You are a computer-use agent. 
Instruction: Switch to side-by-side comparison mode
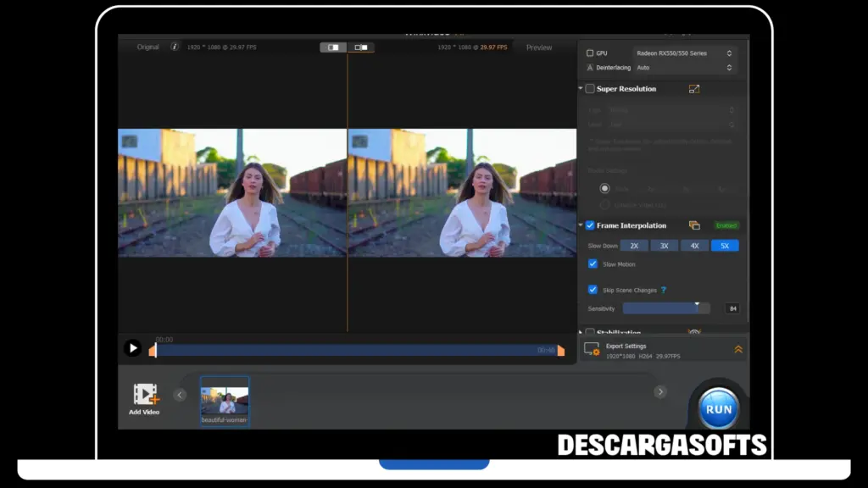(x=360, y=47)
